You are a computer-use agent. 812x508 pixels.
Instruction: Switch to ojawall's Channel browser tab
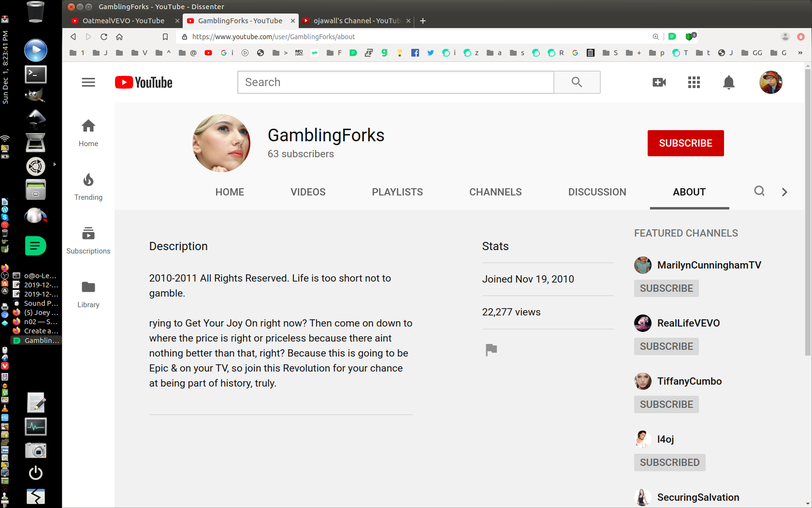pos(357,21)
